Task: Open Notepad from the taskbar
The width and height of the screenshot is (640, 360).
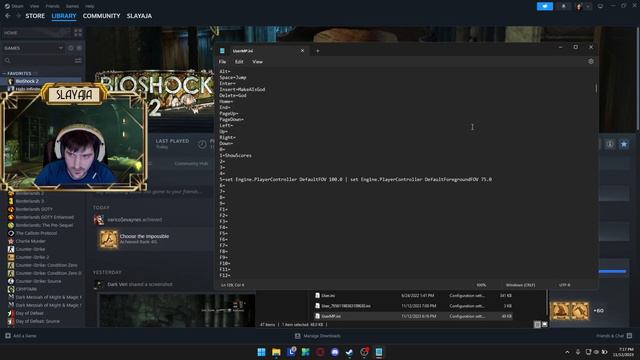Action: pos(379,352)
